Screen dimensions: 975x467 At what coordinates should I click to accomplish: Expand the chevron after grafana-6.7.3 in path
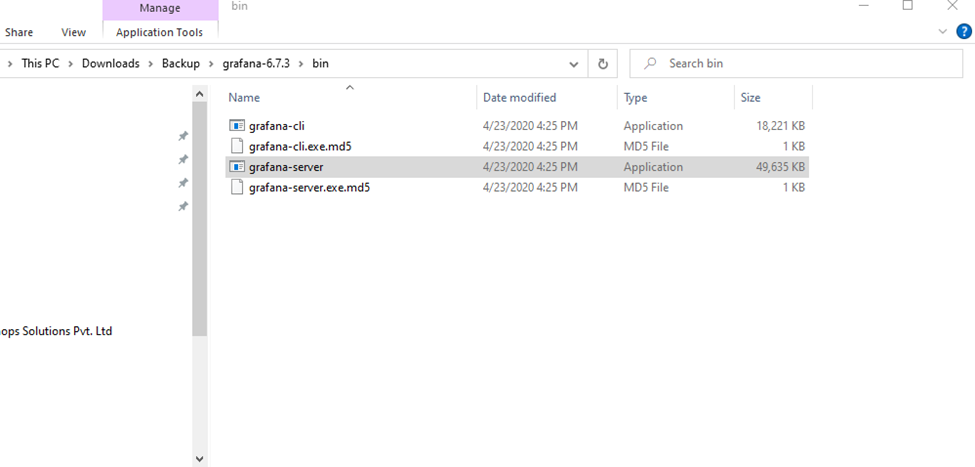[301, 63]
